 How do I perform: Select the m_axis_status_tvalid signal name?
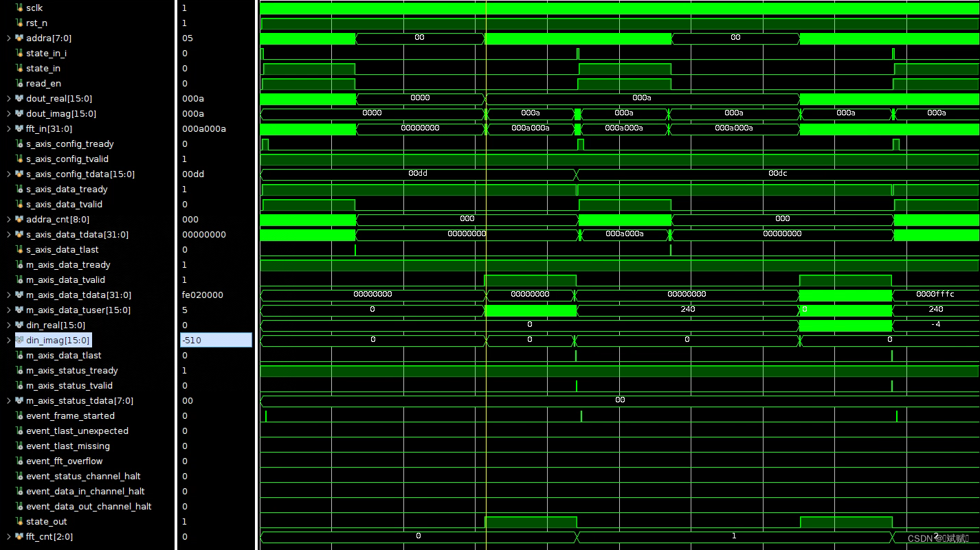click(69, 386)
